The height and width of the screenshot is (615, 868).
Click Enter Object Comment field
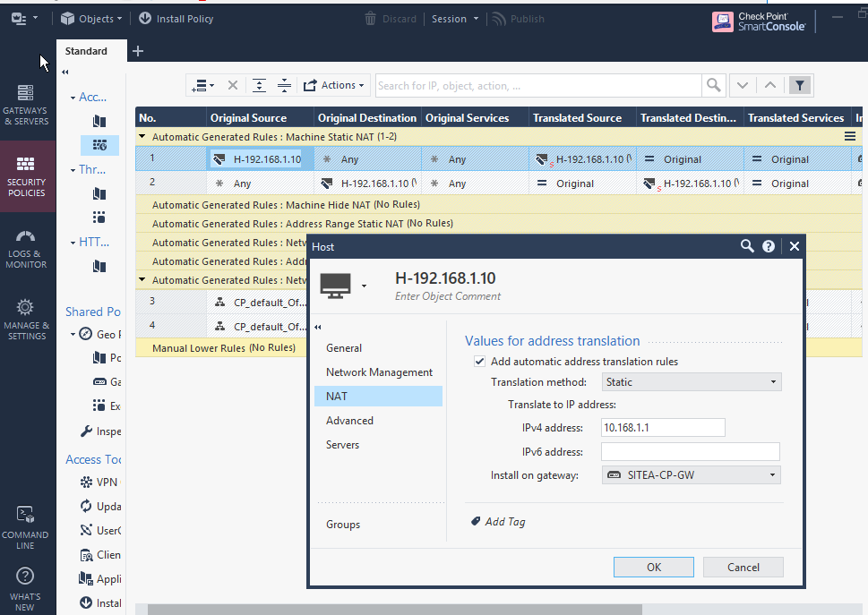(448, 296)
